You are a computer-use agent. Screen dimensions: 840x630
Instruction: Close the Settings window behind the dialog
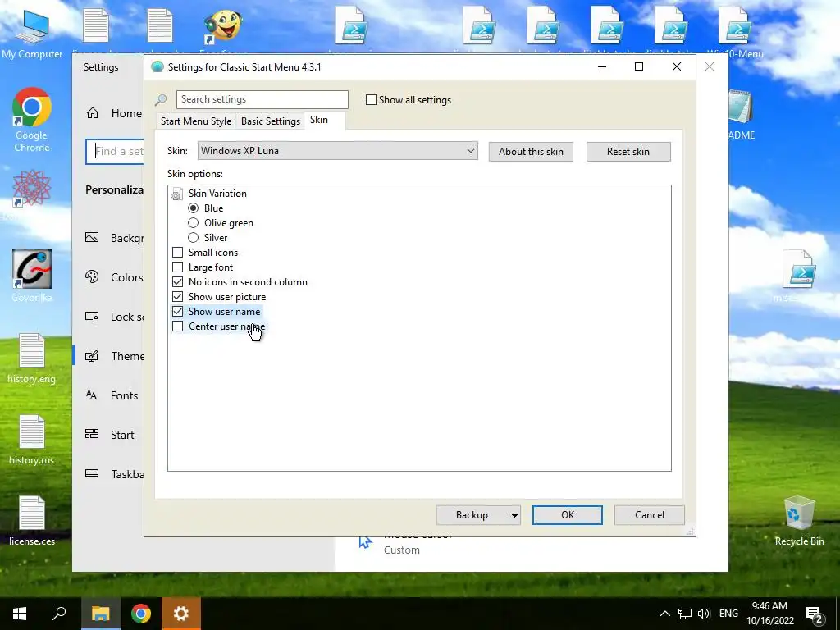[x=710, y=67]
